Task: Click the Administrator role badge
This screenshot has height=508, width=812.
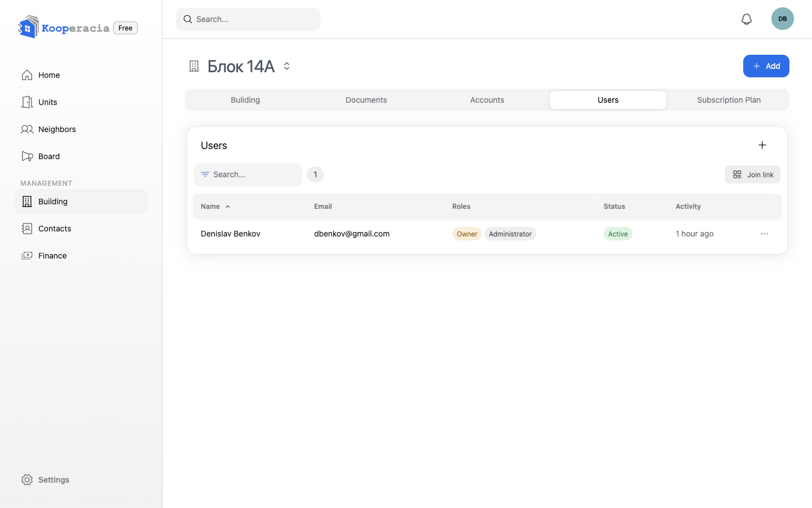Action: click(510, 234)
